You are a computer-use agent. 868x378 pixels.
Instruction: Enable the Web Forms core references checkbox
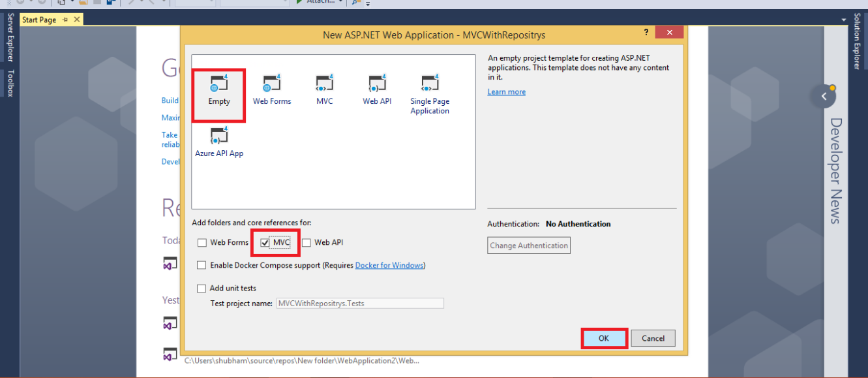pos(202,243)
